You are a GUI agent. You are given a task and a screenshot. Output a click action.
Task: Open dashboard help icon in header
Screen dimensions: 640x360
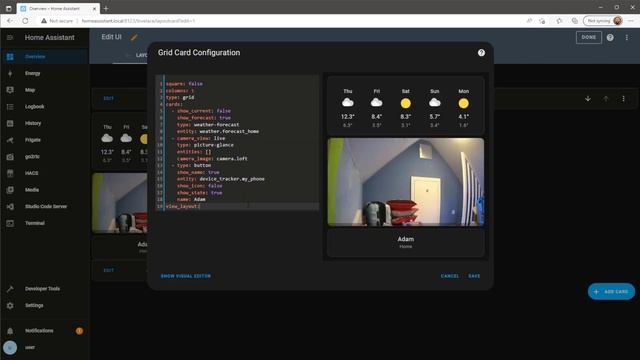coord(610,38)
